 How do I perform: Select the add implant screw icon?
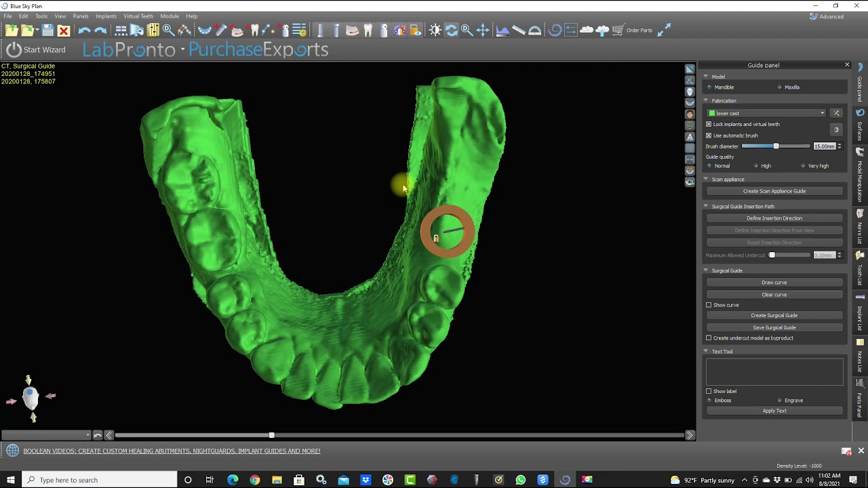(x=221, y=30)
